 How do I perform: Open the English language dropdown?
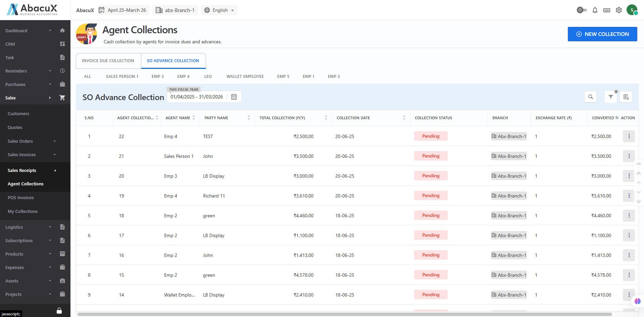219,10
